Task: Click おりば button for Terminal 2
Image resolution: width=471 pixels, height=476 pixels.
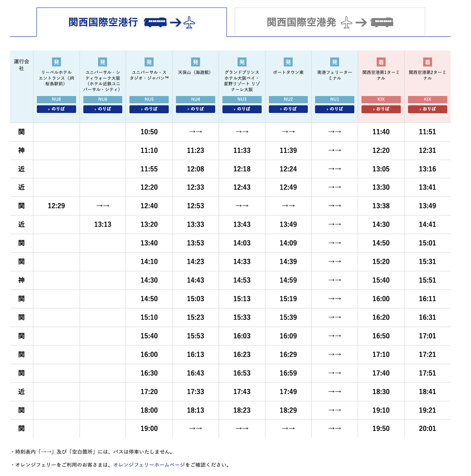Action: [x=427, y=109]
